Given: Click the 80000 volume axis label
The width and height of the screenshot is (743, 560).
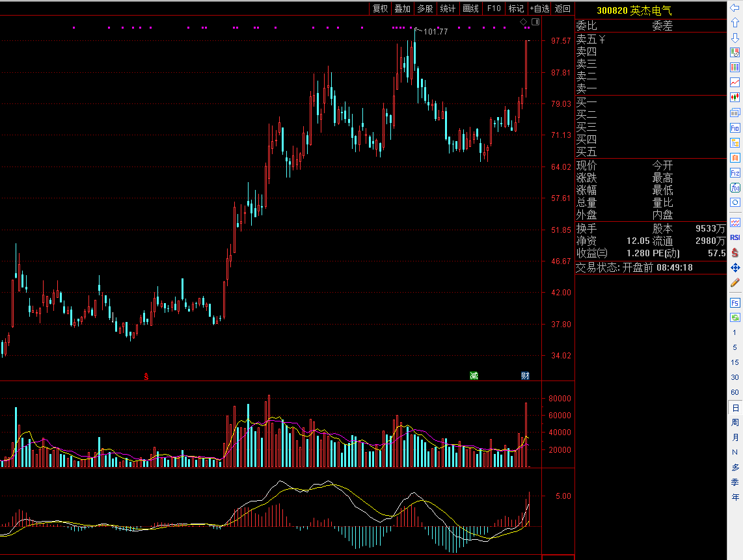Looking at the screenshot, I should 560,399.
